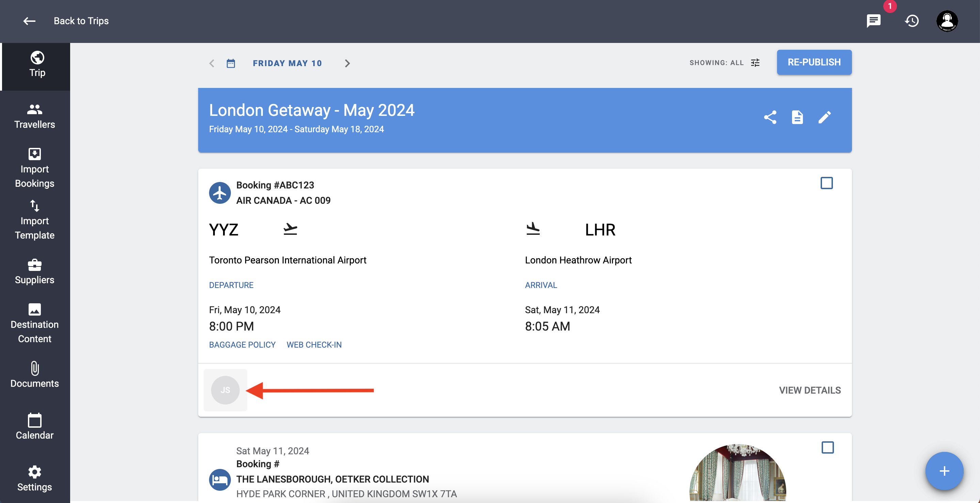This screenshot has width=980, height=503.
Task: Click VIEW DETAILS on the flight card
Action: pyautogui.click(x=809, y=390)
